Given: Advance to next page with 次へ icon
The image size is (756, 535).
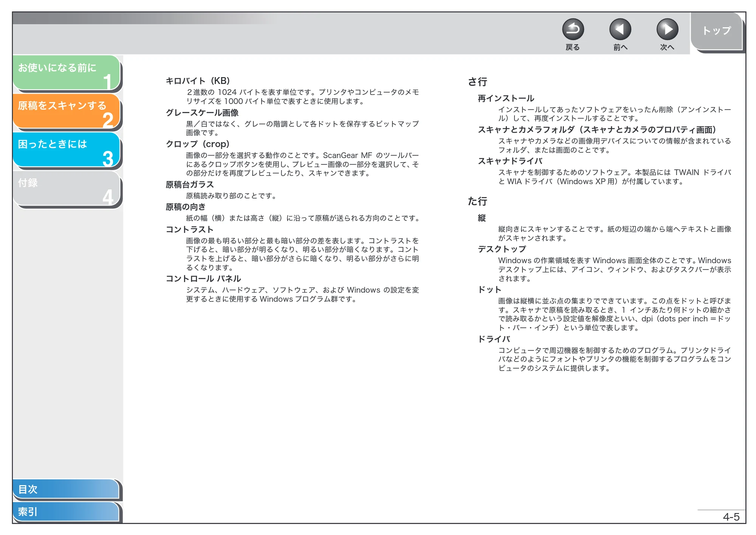Looking at the screenshot, I should (x=667, y=29).
